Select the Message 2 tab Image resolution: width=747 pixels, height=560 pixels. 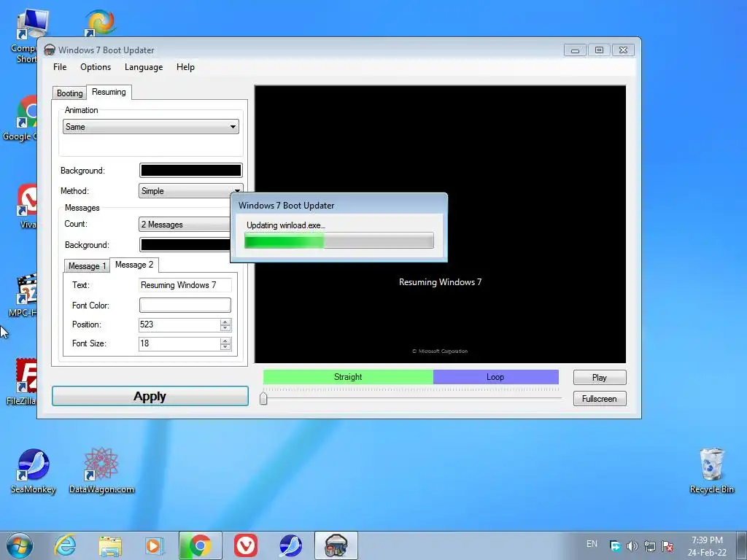[x=134, y=265]
